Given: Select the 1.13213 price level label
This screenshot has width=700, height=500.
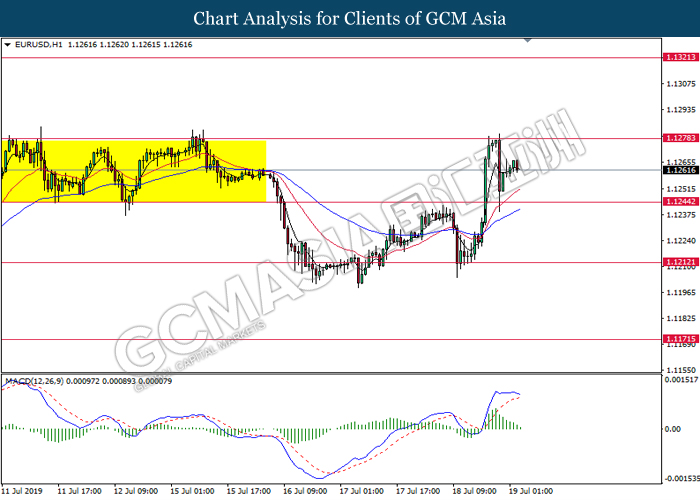Looking at the screenshot, I should 681,57.
